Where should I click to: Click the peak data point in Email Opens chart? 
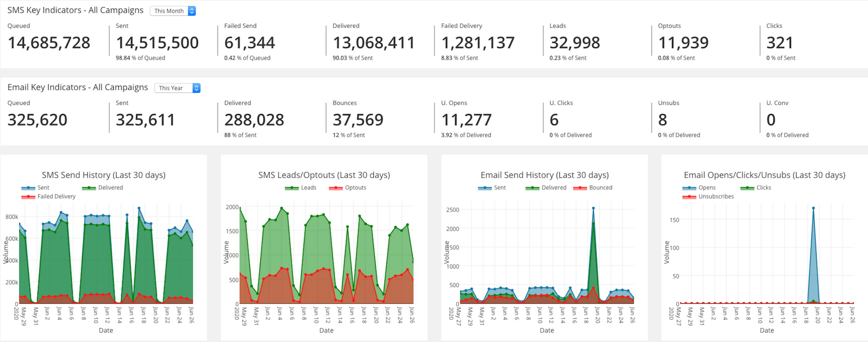click(813, 208)
